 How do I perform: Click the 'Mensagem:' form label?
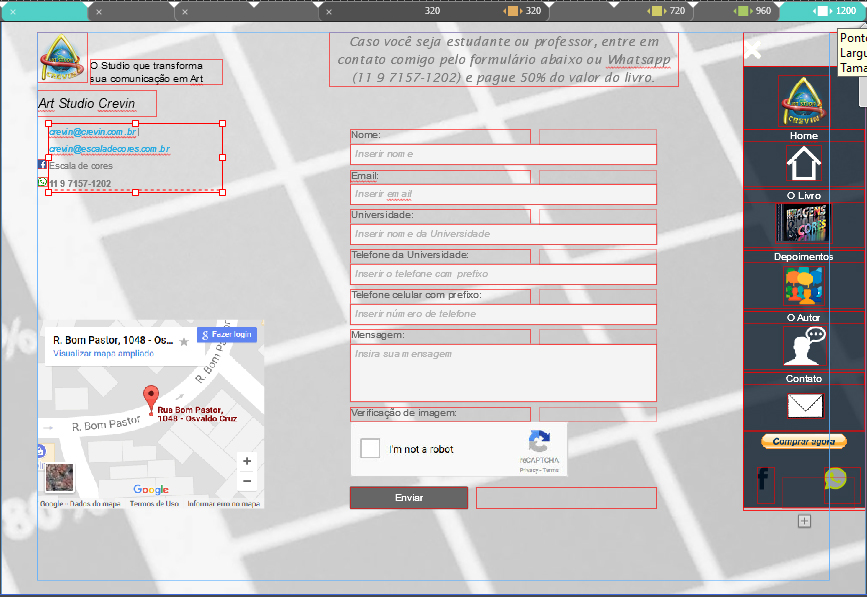378,335
